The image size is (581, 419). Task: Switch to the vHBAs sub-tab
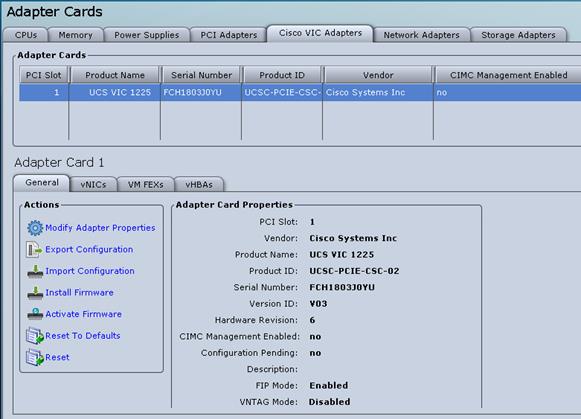[x=199, y=184]
